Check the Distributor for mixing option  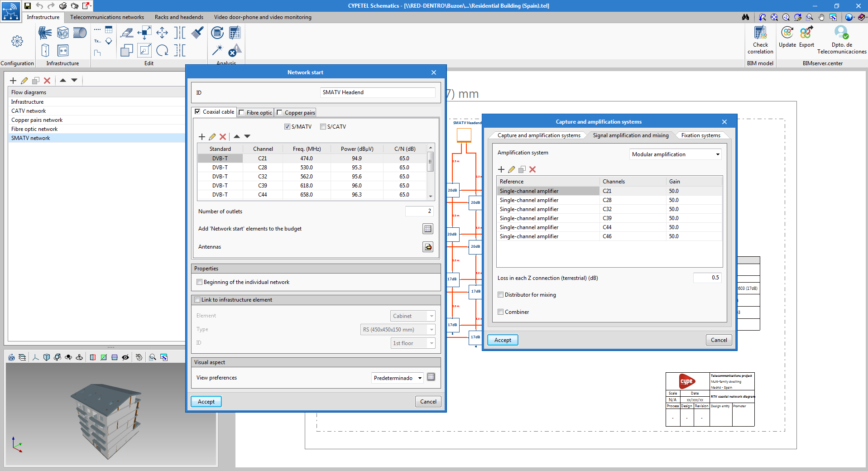(500, 295)
